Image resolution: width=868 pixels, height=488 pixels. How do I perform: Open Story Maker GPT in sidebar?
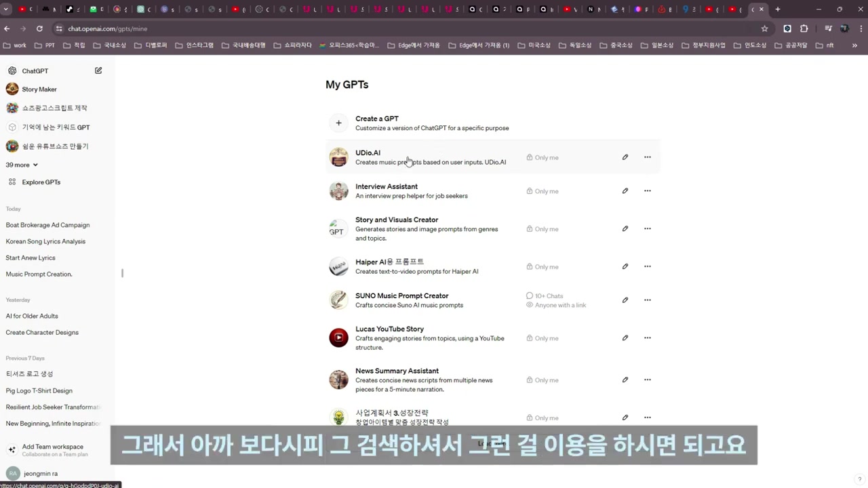[x=39, y=89]
